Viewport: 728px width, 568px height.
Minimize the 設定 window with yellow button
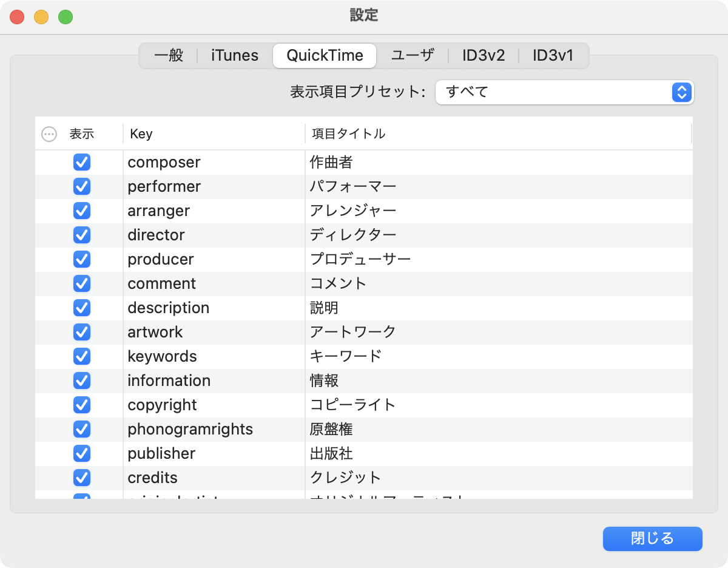(x=41, y=17)
